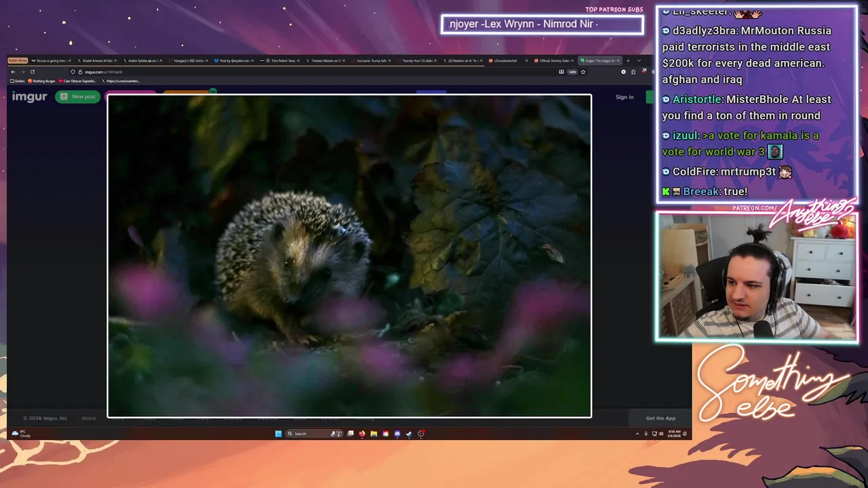Bookmark this page with the star icon
Screen dimensions: 868x488
(x=583, y=72)
